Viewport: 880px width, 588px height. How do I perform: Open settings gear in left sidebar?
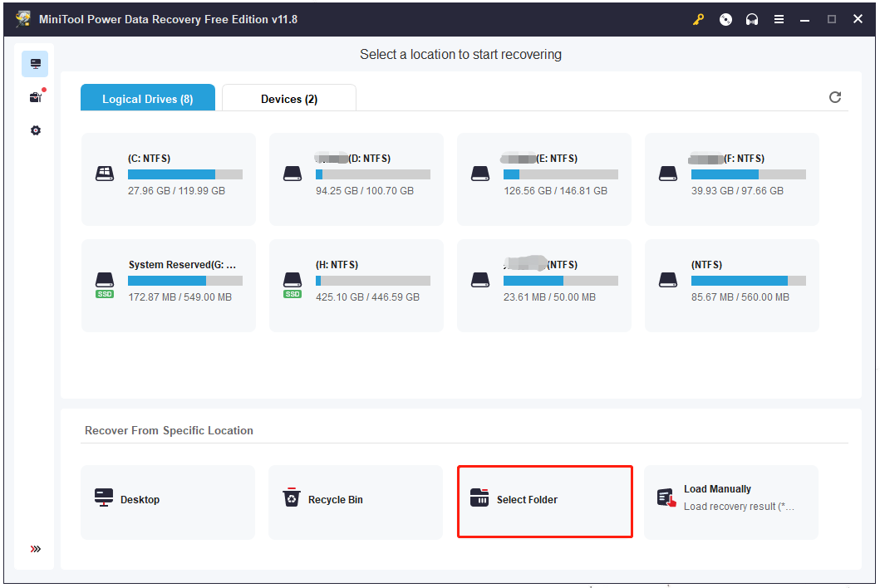(35, 130)
